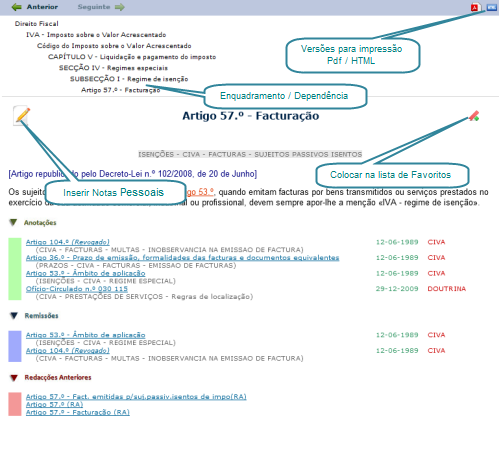Viewport: 499px width, 460px height.
Task: Collapse the Redacções Anteriores section triangle
Action: click(14, 378)
